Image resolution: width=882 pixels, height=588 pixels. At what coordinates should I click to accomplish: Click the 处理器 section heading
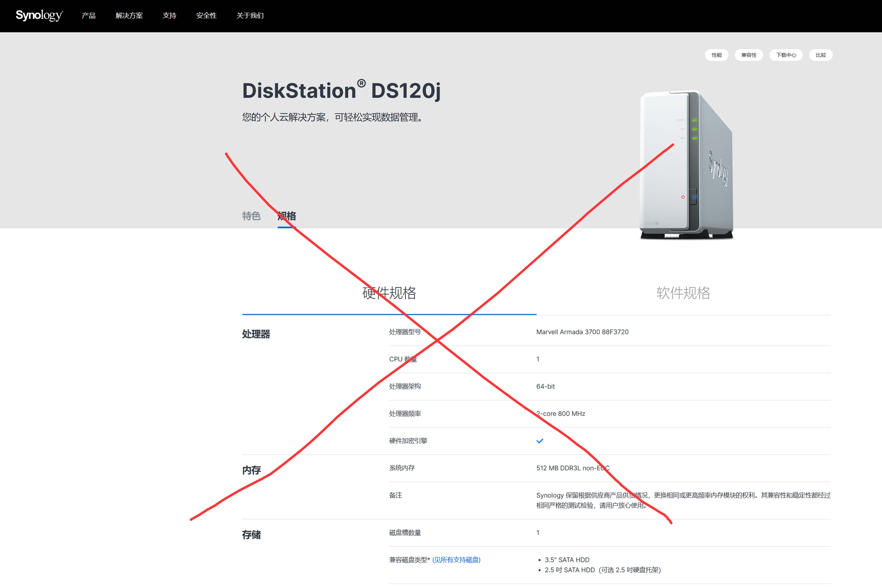click(256, 334)
